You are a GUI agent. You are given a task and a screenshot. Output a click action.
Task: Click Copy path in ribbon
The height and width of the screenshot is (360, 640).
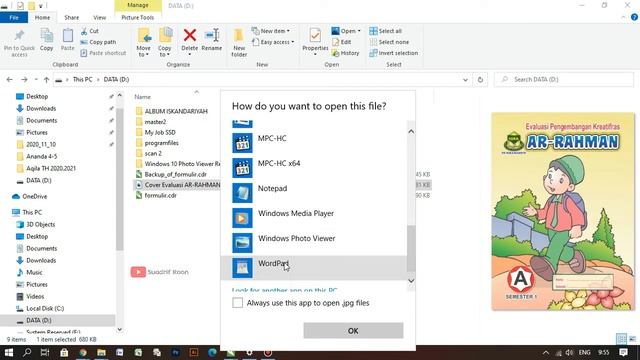click(x=98, y=42)
